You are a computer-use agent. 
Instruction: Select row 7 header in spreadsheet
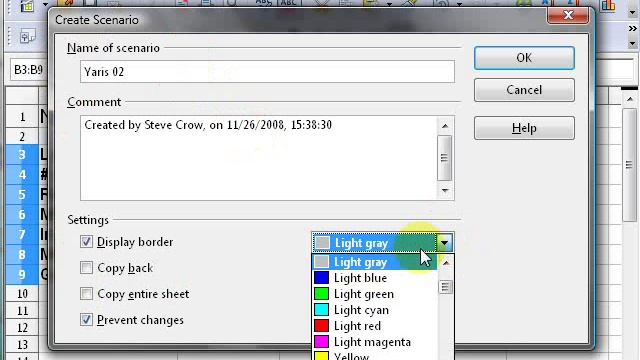[22, 234]
